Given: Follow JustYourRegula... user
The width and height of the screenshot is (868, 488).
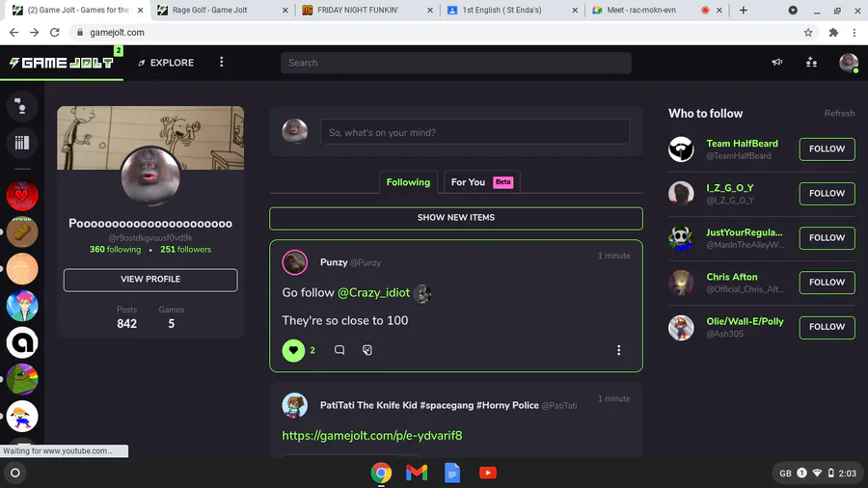Looking at the screenshot, I should 827,238.
